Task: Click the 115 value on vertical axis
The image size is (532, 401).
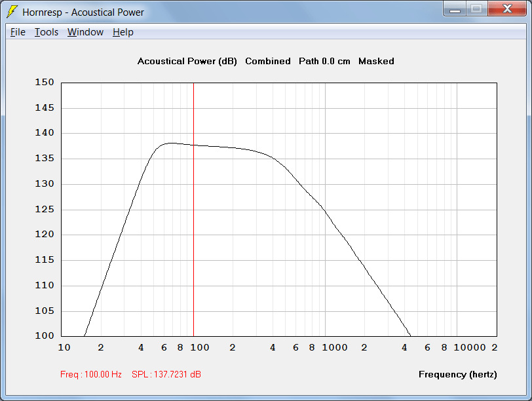Action: 45,260
